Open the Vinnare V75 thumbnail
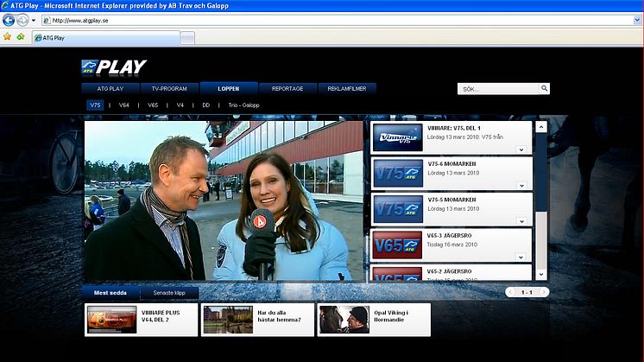The image size is (644, 362). point(398,137)
